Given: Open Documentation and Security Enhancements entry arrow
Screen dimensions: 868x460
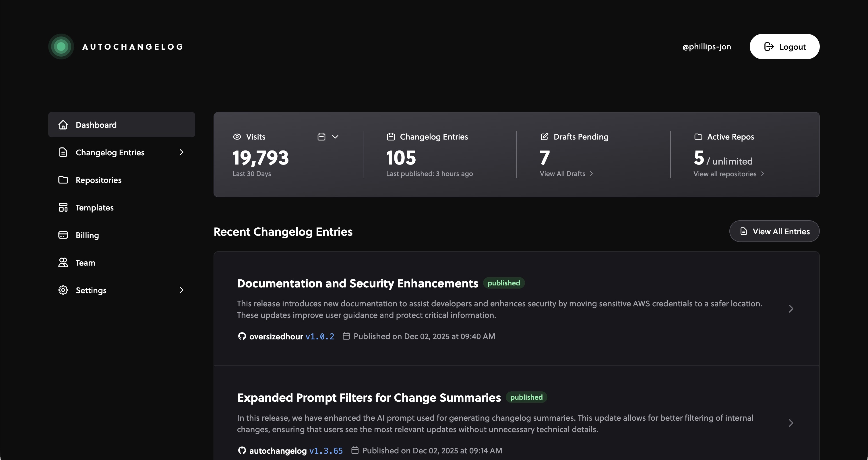Looking at the screenshot, I should click(791, 309).
